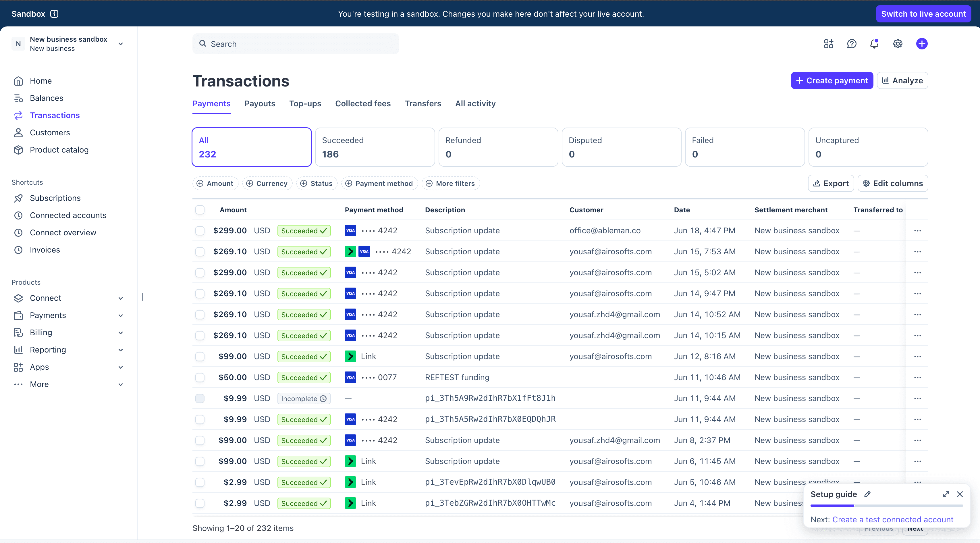Open Create a test connected account link
The image size is (980, 543).
(893, 520)
